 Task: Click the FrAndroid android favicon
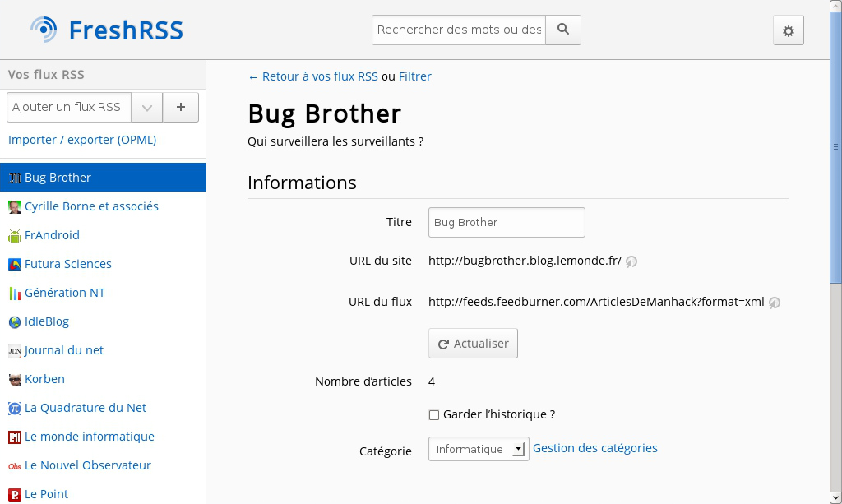coord(15,236)
